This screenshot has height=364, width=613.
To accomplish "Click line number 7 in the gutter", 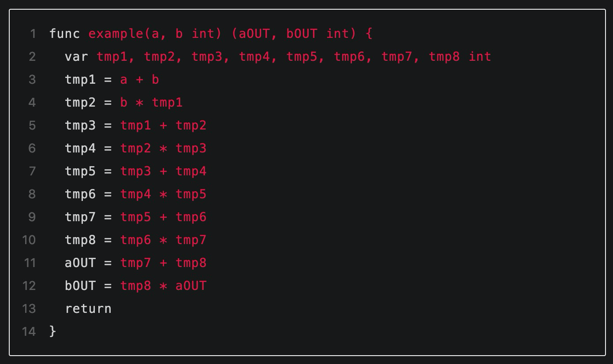I will click(x=32, y=171).
